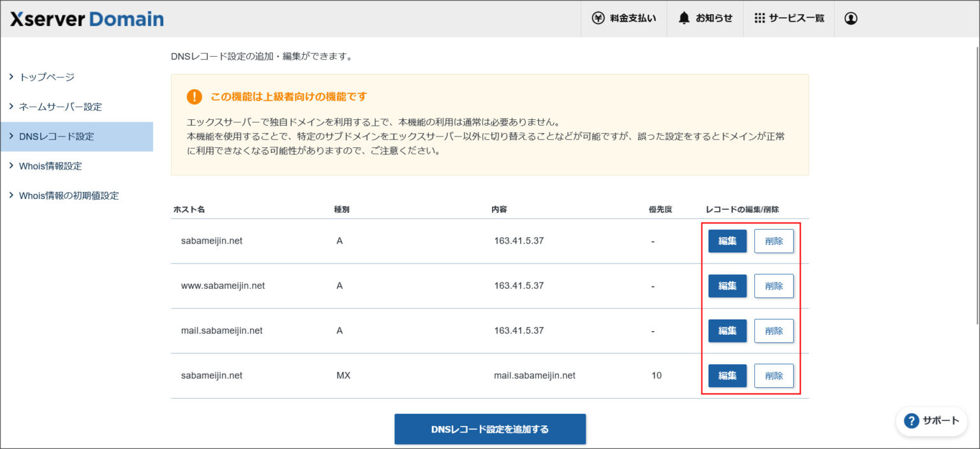Delete the www.sabameijin.net A record
This screenshot has width=980, height=449.
[774, 286]
